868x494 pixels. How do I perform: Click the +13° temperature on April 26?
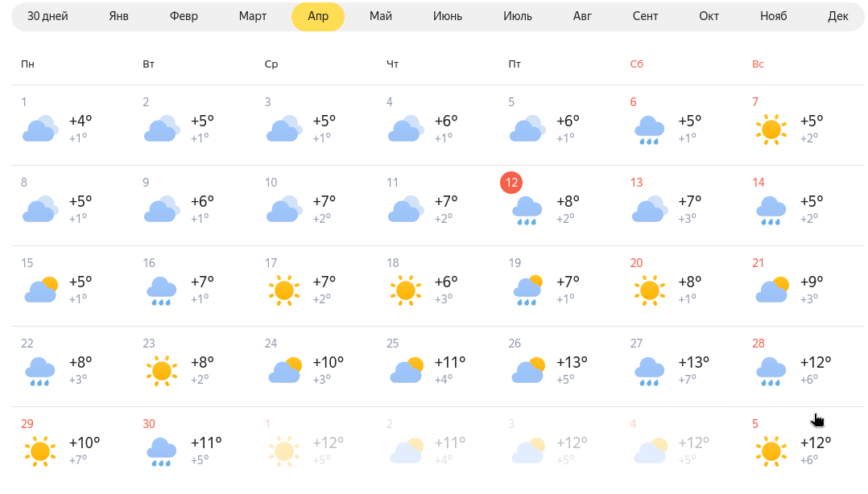572,362
